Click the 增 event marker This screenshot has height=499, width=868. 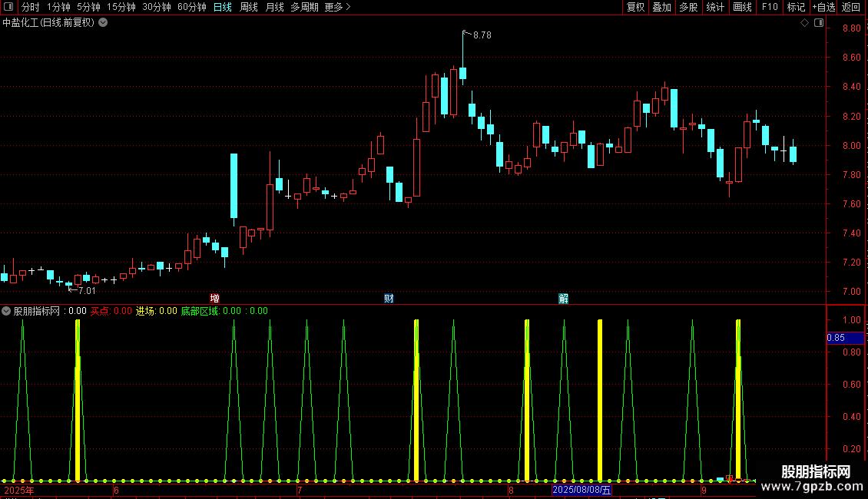point(215,299)
